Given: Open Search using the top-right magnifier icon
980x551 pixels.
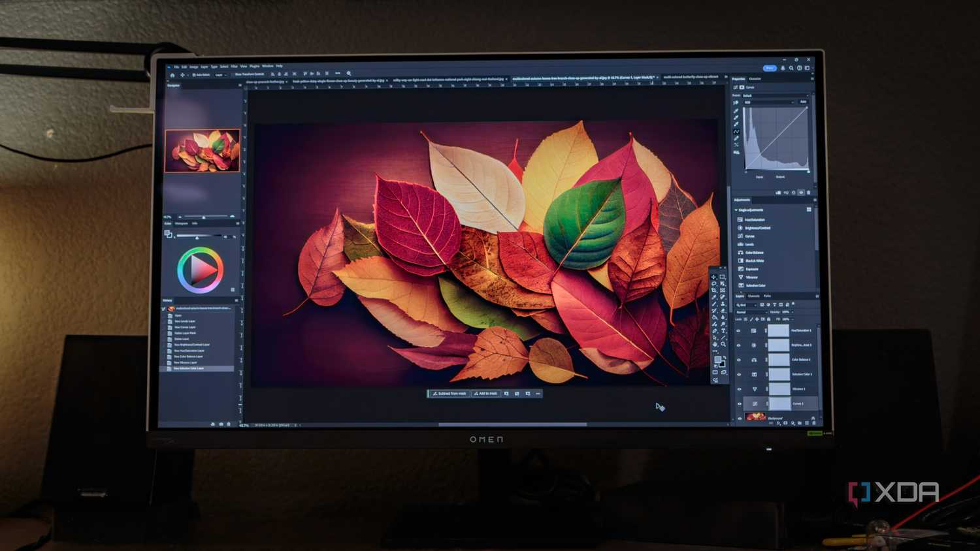Looking at the screenshot, I should 791,68.
